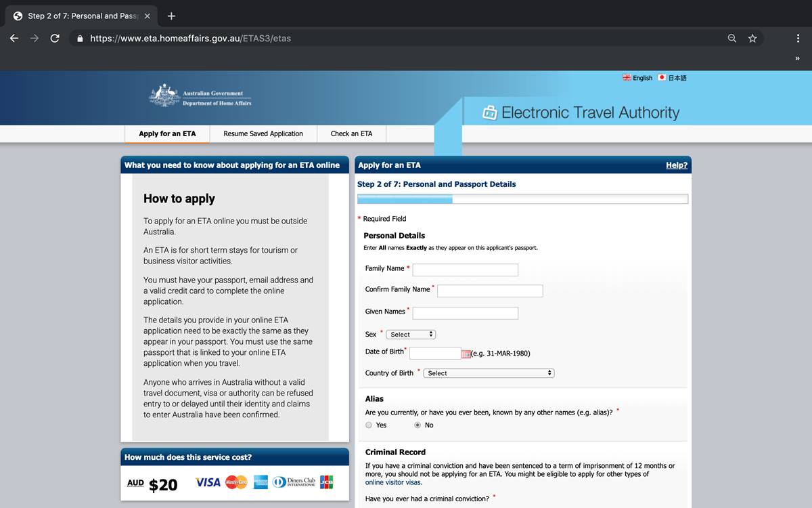
Task: Open the Country of Birth dropdown
Action: (489, 373)
